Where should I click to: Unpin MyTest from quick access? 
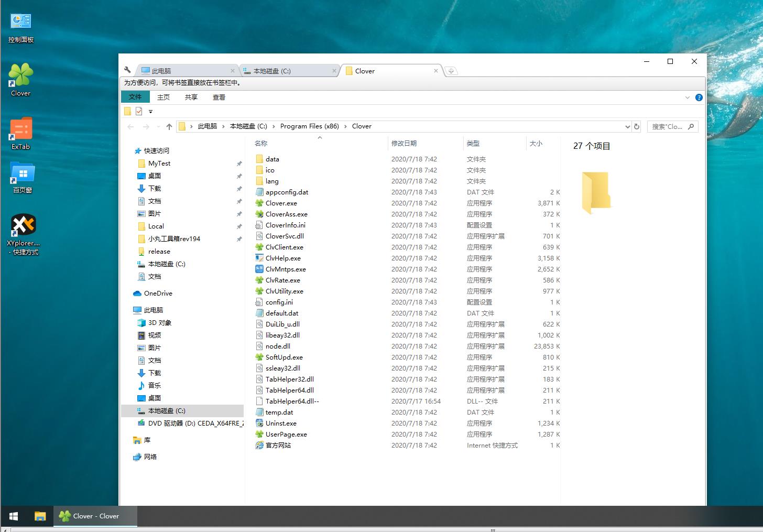pyautogui.click(x=239, y=163)
